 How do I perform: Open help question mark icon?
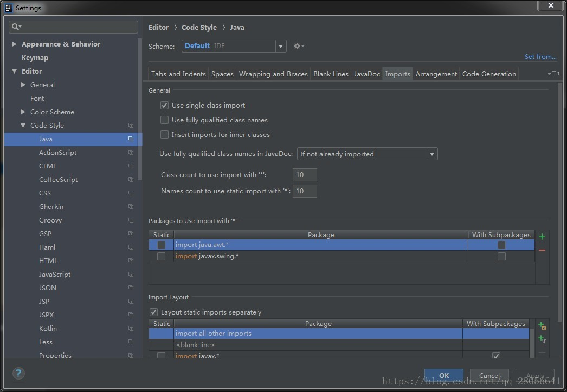(x=18, y=373)
